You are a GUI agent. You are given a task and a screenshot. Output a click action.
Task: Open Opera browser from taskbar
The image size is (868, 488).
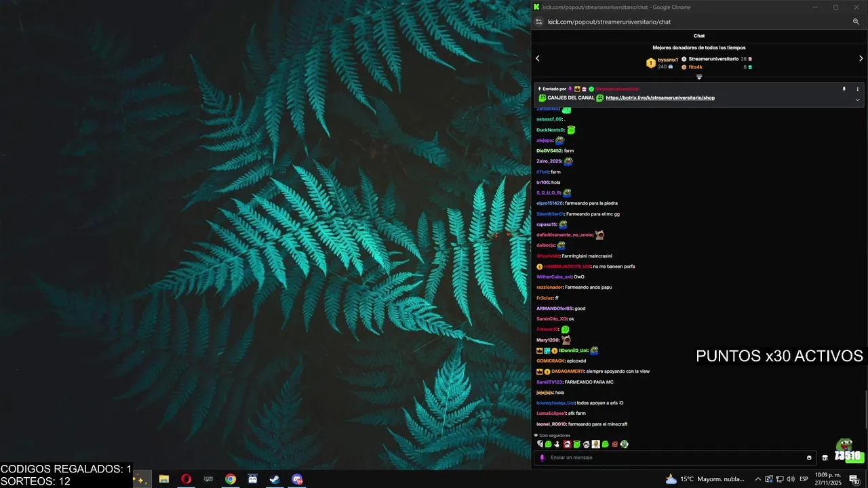pos(186,479)
